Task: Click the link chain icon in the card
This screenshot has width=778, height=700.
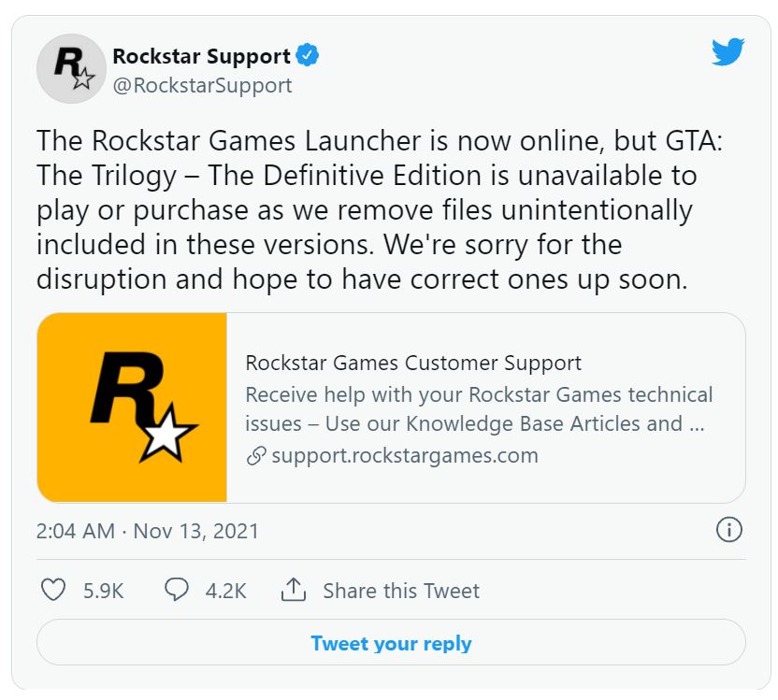Action: click(256, 455)
